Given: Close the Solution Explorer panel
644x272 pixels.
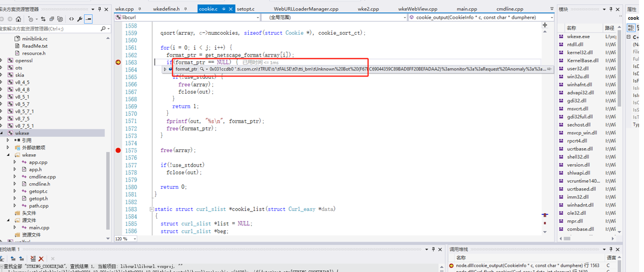Looking at the screenshot, I should (x=106, y=9).
